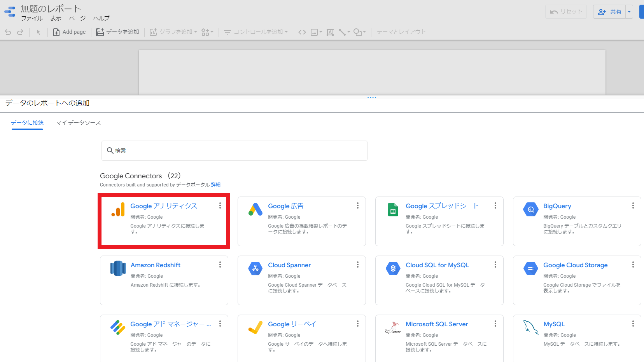Select Google アド マネージャー connector
Image resolution: width=644 pixels, height=362 pixels.
164,338
